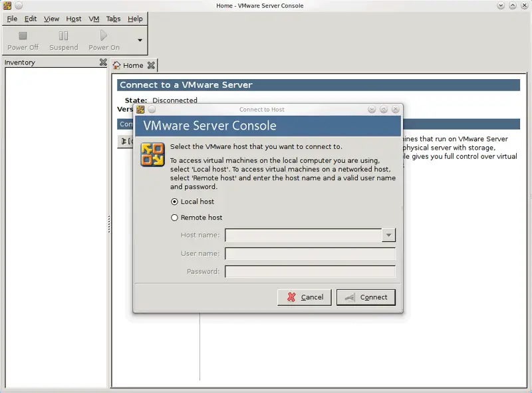Click the Inventory pane divider handle
Image resolution: width=532 pixels, height=393 pixels.
[109, 224]
